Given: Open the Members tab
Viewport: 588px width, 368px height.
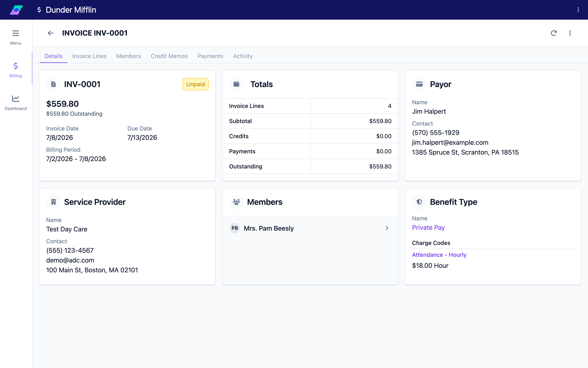Looking at the screenshot, I should tap(129, 56).
